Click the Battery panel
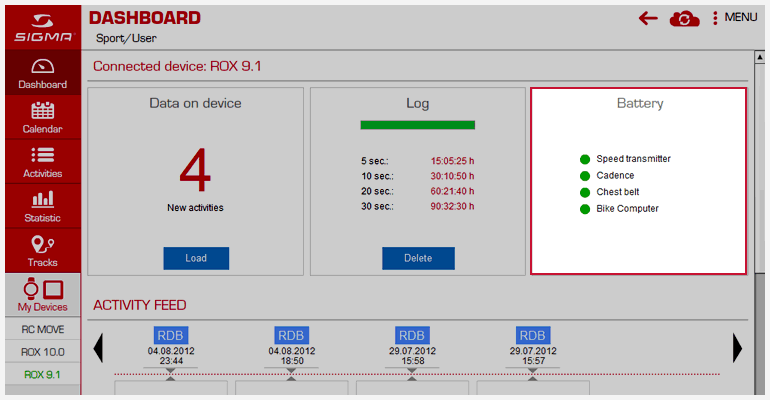Image resolution: width=770 pixels, height=400 pixels. 638,181
